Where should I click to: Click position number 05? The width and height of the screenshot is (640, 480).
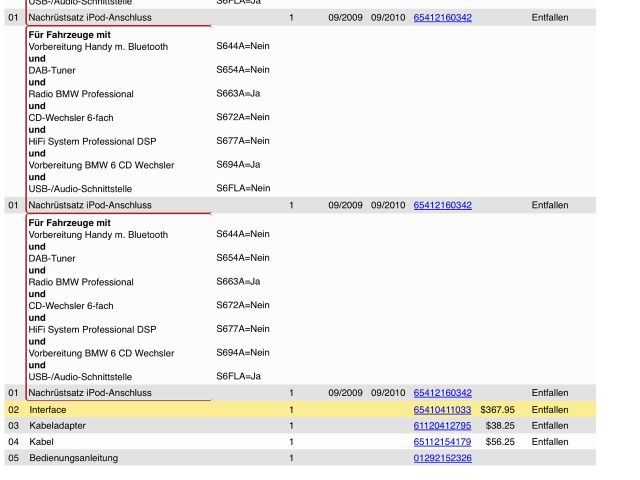[13, 458]
